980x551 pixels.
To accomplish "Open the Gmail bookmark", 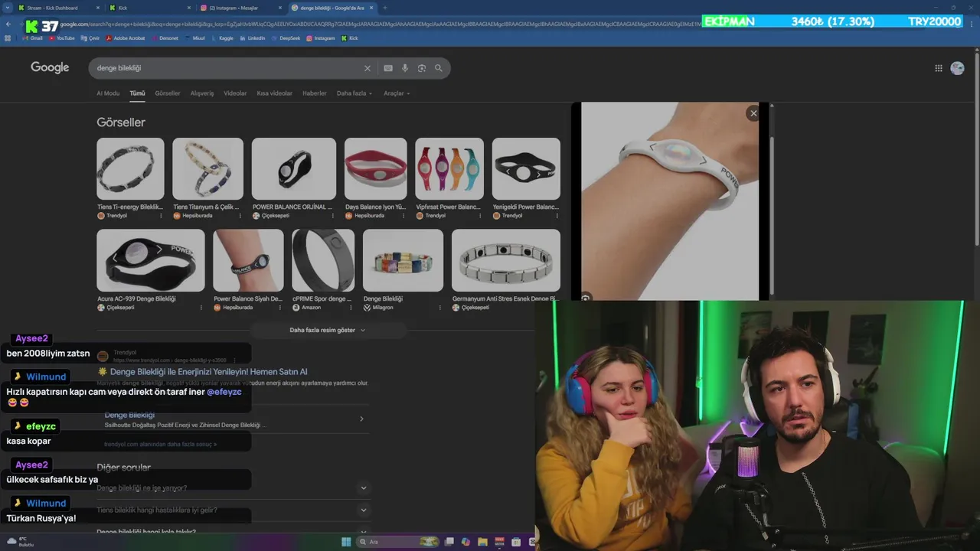I will (x=33, y=37).
